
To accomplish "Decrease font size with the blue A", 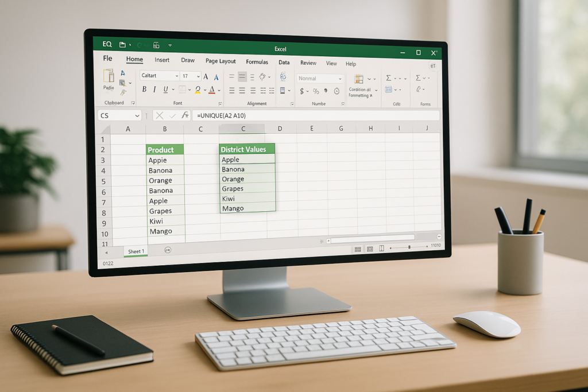I will (x=216, y=77).
